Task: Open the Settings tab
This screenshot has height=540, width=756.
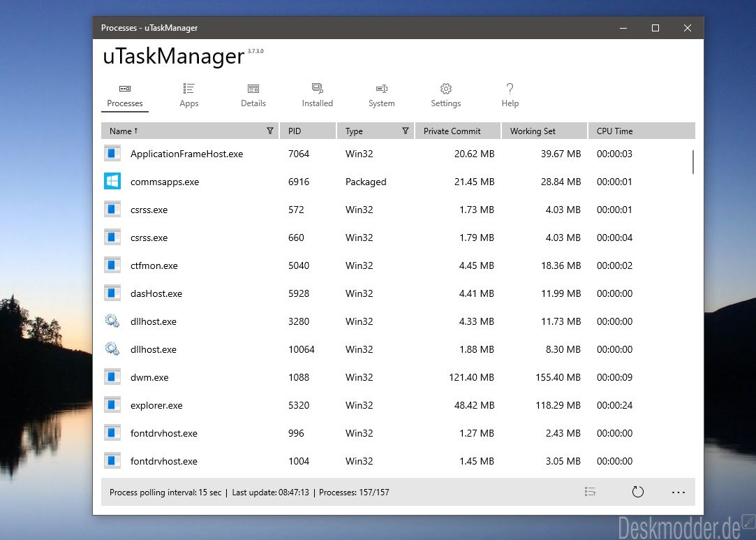Action: click(x=445, y=96)
